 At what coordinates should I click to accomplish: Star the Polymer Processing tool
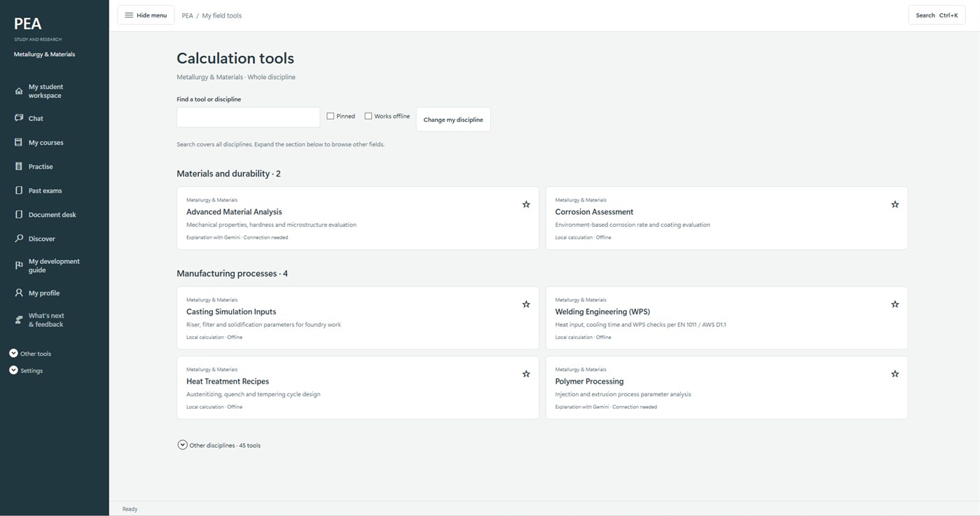coord(895,374)
